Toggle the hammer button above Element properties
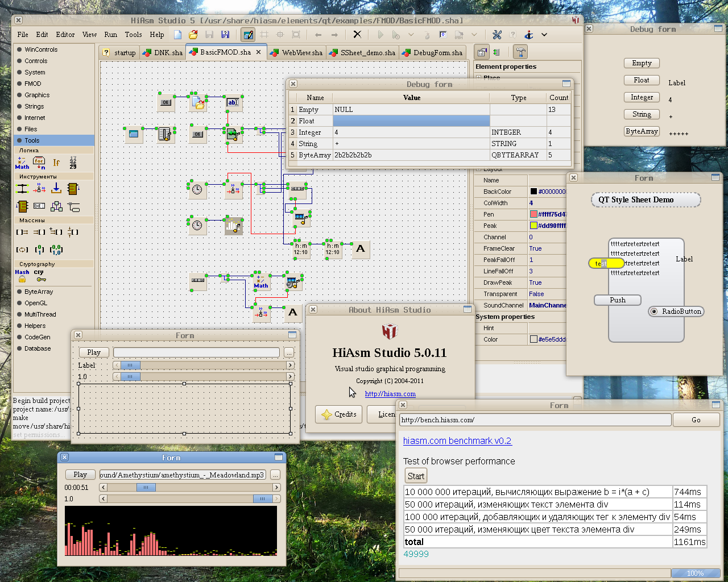 tap(520, 52)
